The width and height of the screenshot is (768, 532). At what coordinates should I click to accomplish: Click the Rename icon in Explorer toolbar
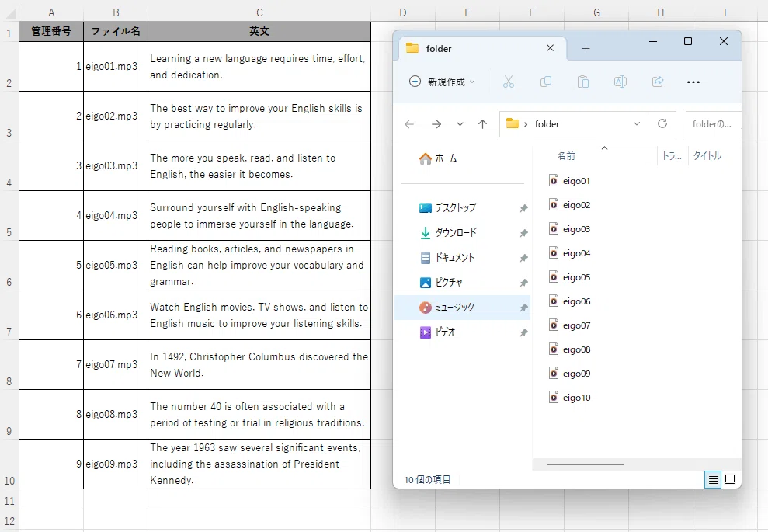click(620, 82)
